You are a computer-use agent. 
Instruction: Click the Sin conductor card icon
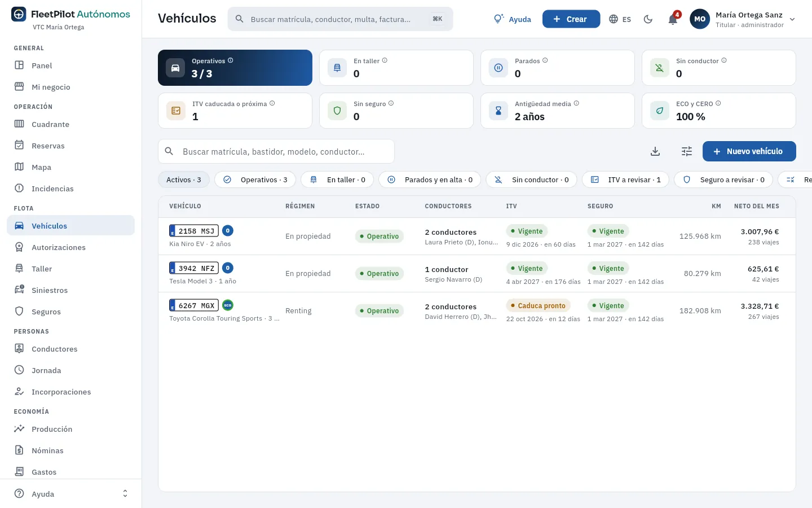tap(660, 68)
